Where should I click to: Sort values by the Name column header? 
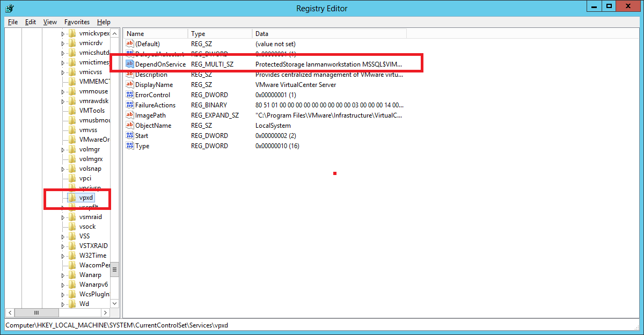click(x=156, y=33)
